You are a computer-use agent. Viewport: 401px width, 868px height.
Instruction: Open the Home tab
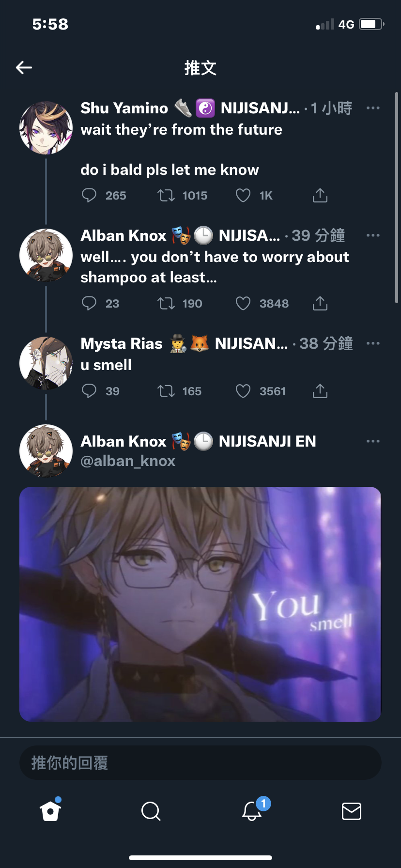point(50,811)
